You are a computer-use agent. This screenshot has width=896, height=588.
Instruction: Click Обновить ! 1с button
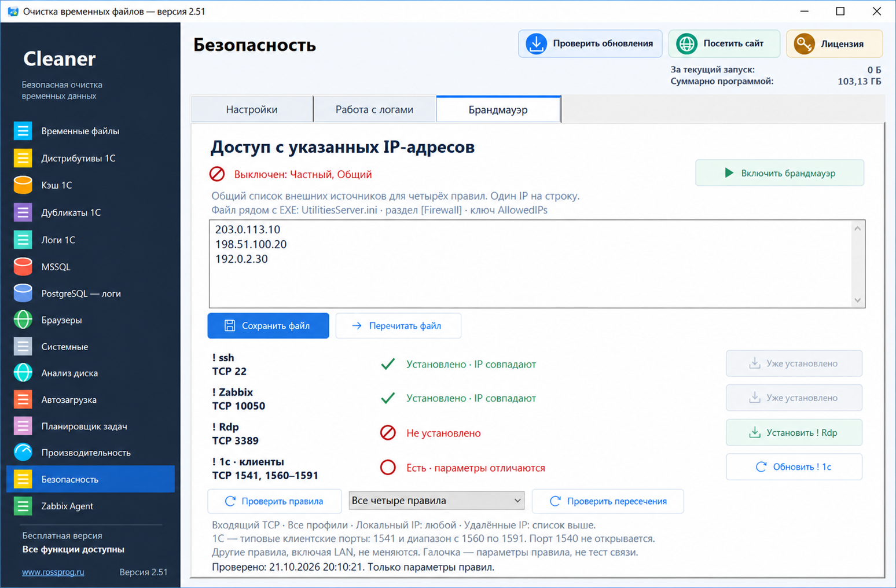(x=794, y=467)
